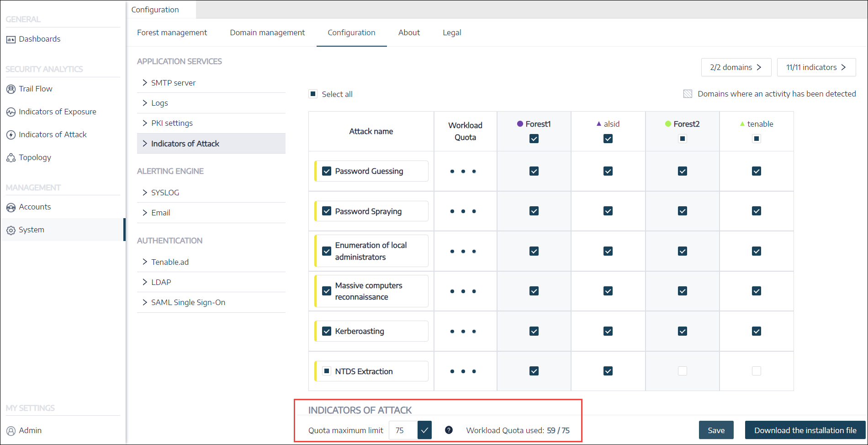Click the Indicators of Attack lightning icon
Image resolution: width=868 pixels, height=445 pixels.
click(x=11, y=135)
